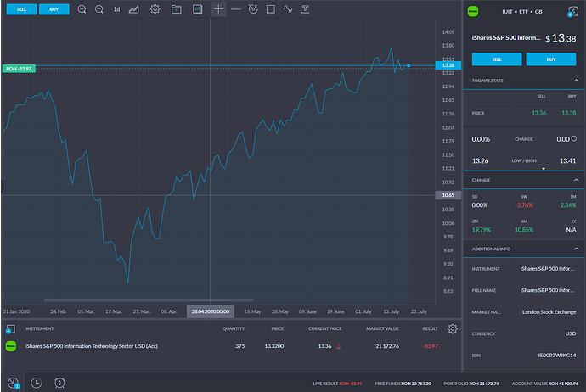This screenshot has width=586, height=392.
Task: Zoom out the price chart
Action: point(82,9)
